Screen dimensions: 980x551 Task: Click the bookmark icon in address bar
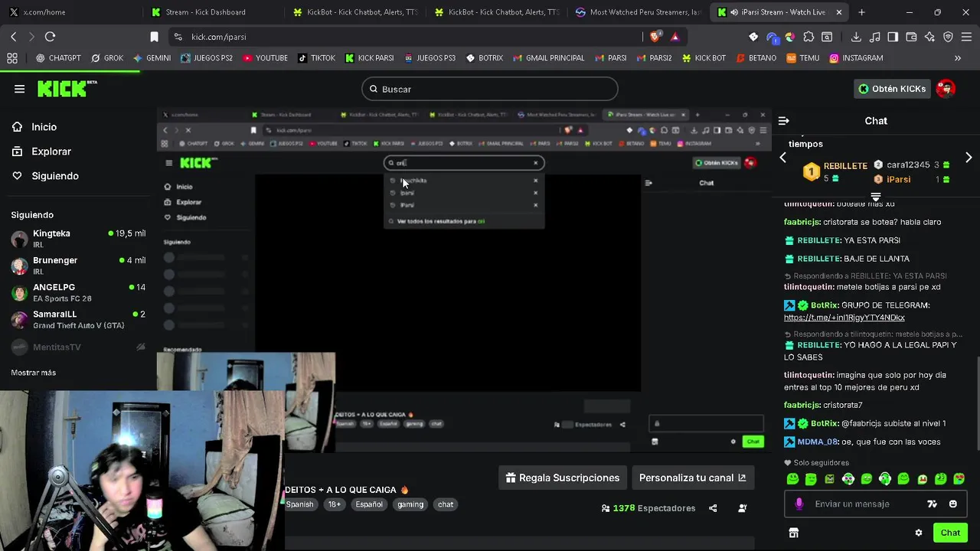pos(154,37)
